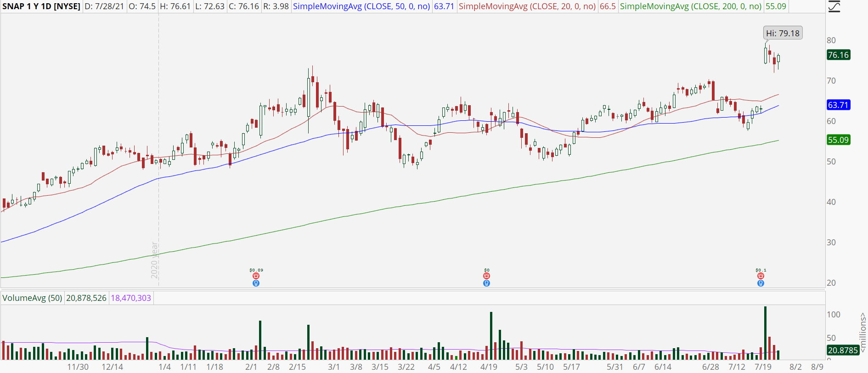Click the 20.8785 volume axis bubble
The width and height of the screenshot is (868, 373).
[x=843, y=350]
